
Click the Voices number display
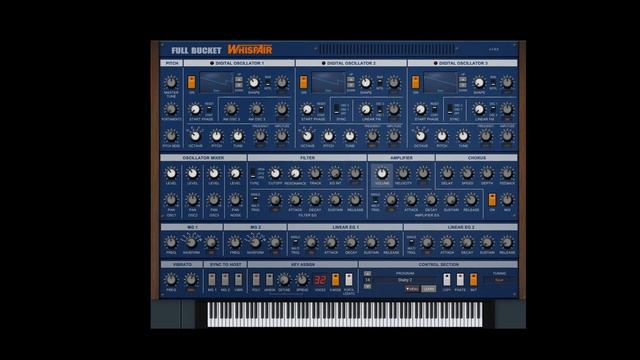click(320, 280)
